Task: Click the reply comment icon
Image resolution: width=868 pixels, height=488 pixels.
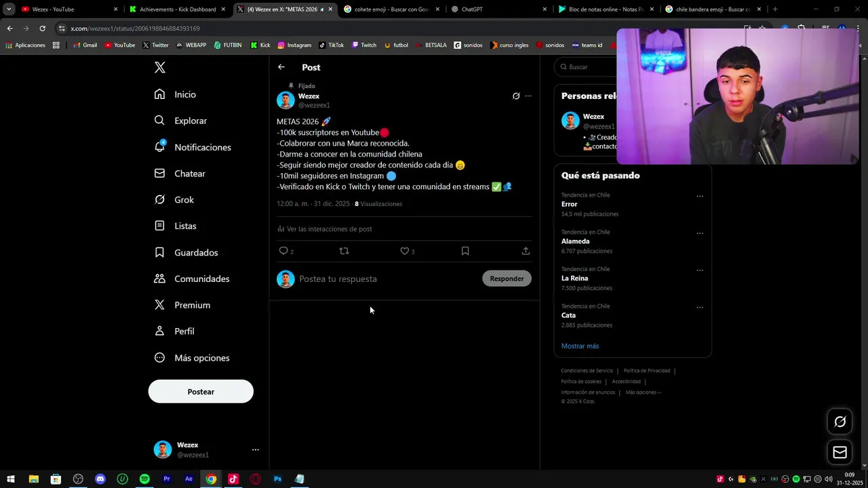Action: coord(283,251)
